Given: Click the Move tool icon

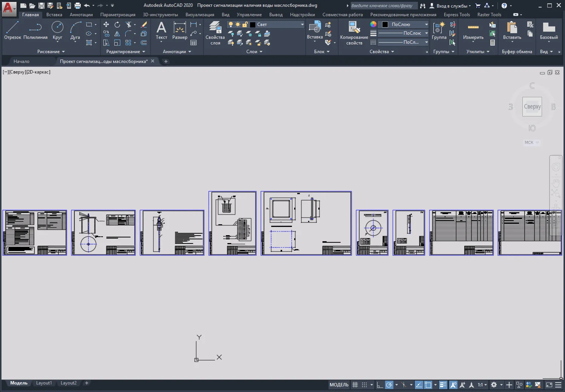Looking at the screenshot, I should tap(106, 24).
